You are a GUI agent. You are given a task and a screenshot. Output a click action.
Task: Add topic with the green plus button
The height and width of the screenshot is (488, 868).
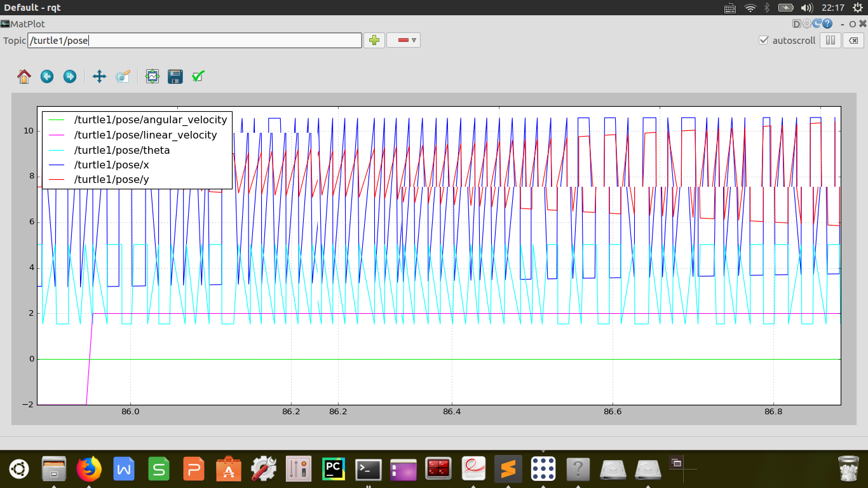pos(374,41)
